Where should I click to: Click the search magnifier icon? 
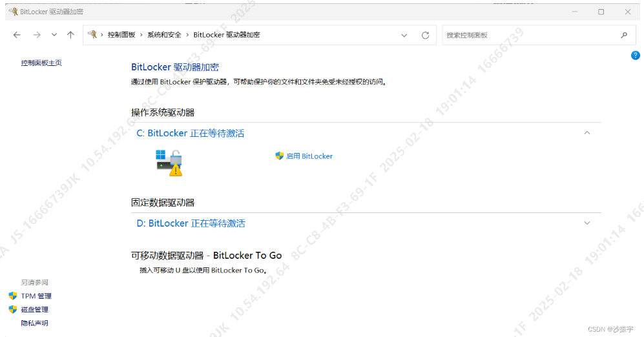[x=623, y=35]
